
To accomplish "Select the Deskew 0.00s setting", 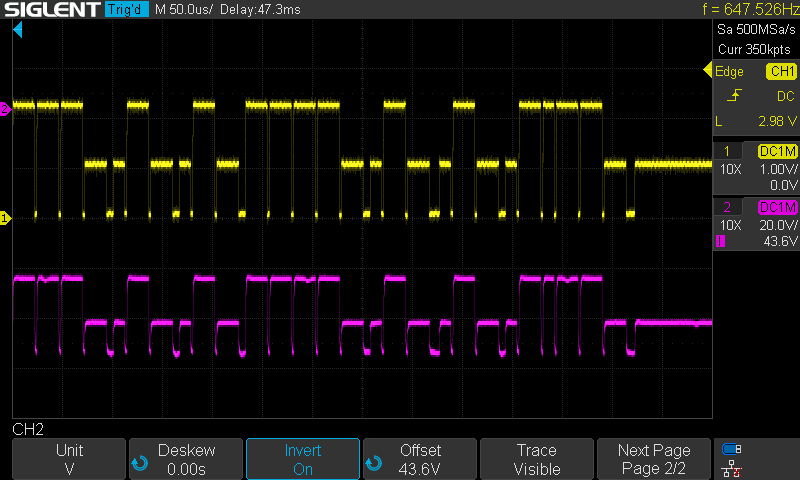I will click(186, 459).
